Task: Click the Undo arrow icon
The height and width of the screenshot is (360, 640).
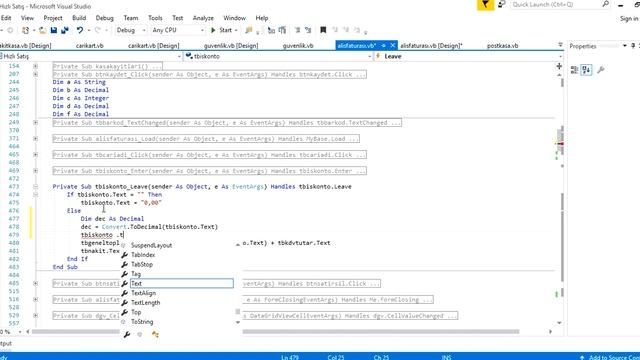Action: [80, 30]
